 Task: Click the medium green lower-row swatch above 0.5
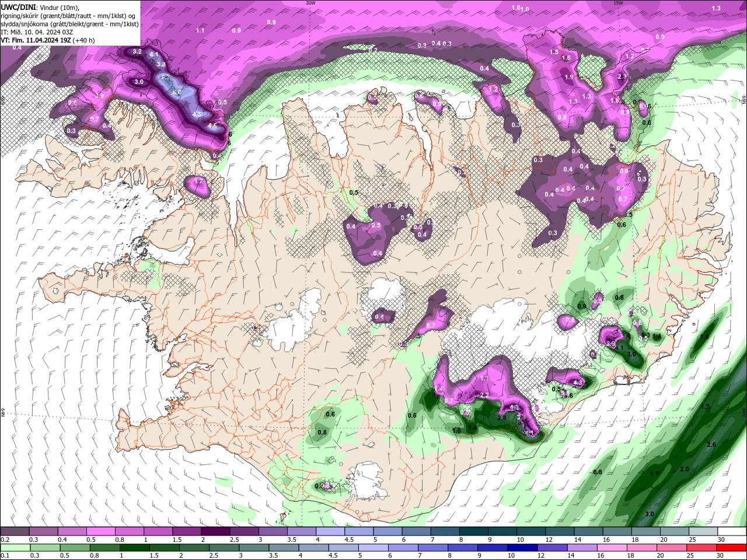pos(75,548)
